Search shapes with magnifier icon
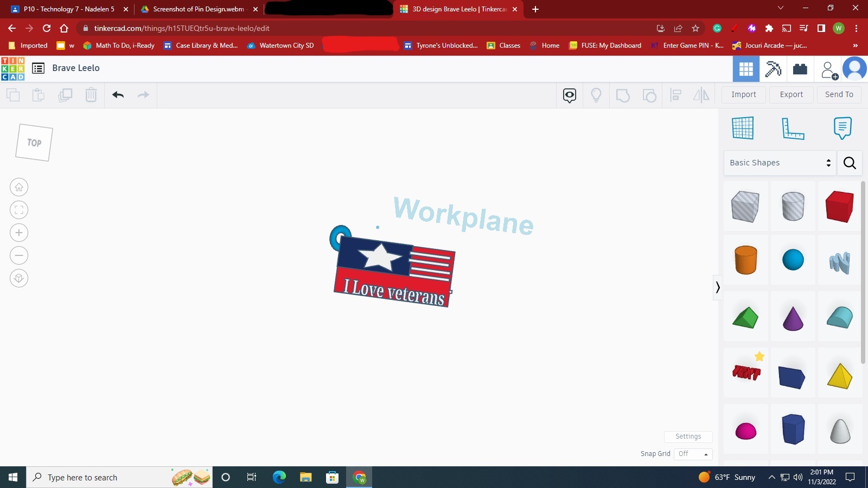Screen dimensions: 868x488 click(850, 163)
